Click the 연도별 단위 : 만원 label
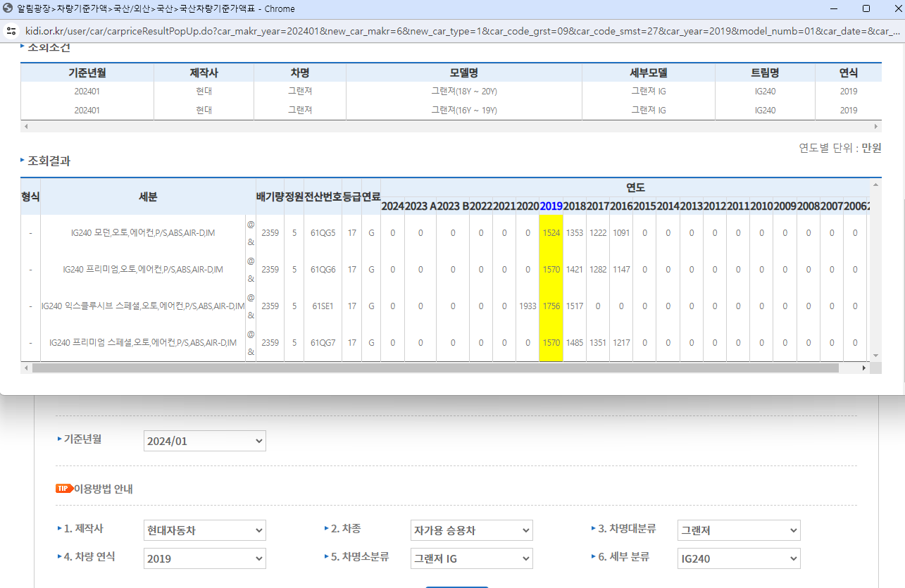This screenshot has height=588, width=905. (840, 148)
